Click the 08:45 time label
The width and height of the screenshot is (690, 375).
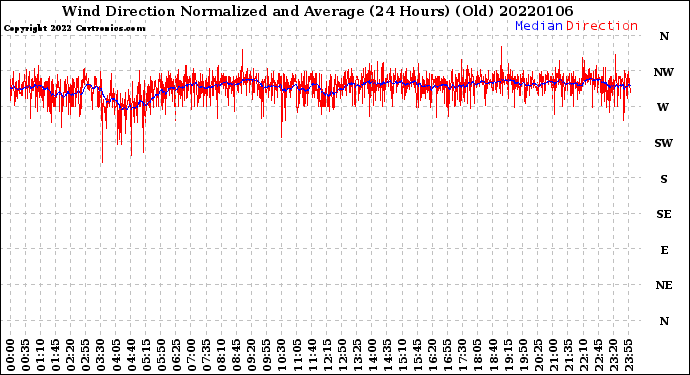point(237,355)
